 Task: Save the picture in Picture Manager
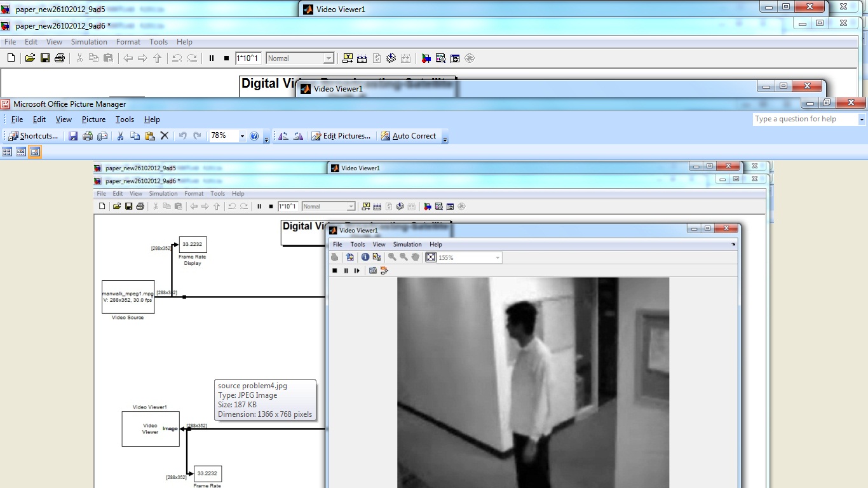[73, 136]
